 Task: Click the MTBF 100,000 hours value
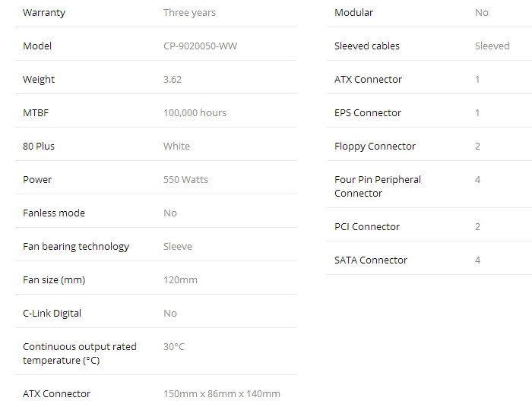coord(195,113)
